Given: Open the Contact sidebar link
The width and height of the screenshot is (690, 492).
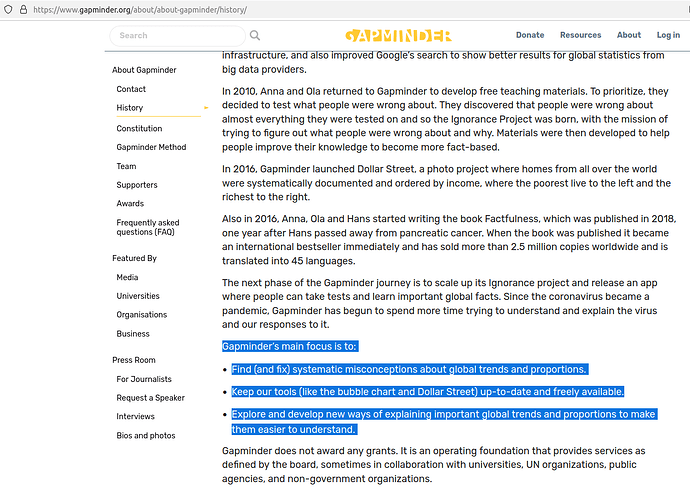Looking at the screenshot, I should tap(131, 89).
